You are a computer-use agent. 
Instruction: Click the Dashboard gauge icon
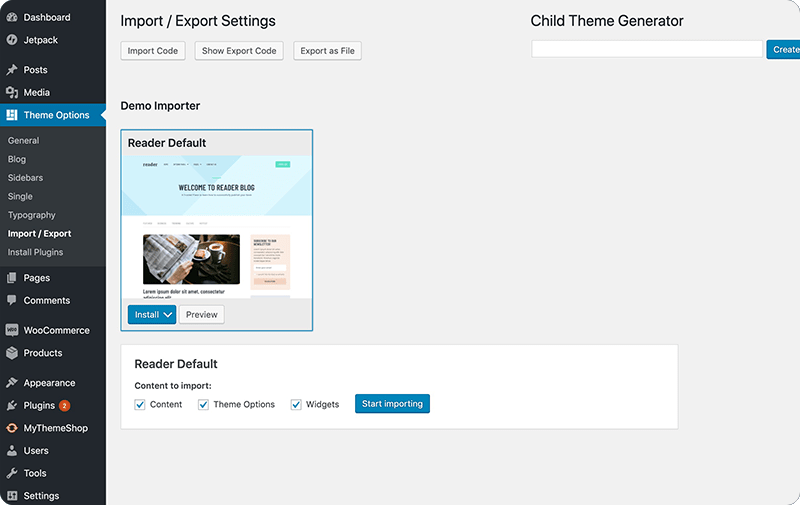coord(12,17)
